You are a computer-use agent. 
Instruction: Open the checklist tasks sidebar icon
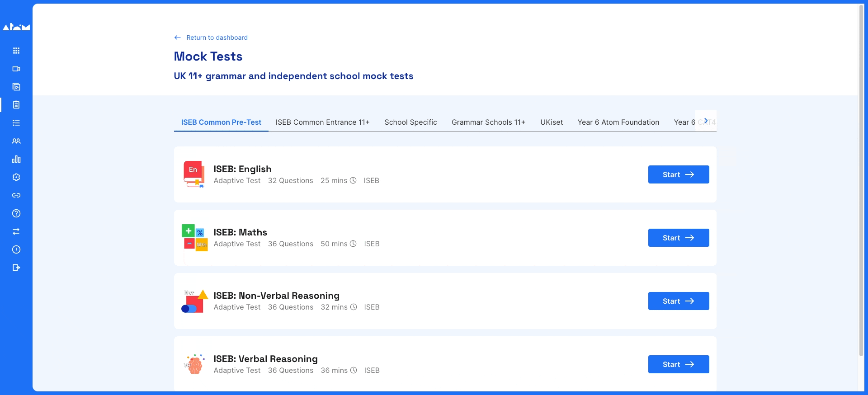(x=16, y=123)
